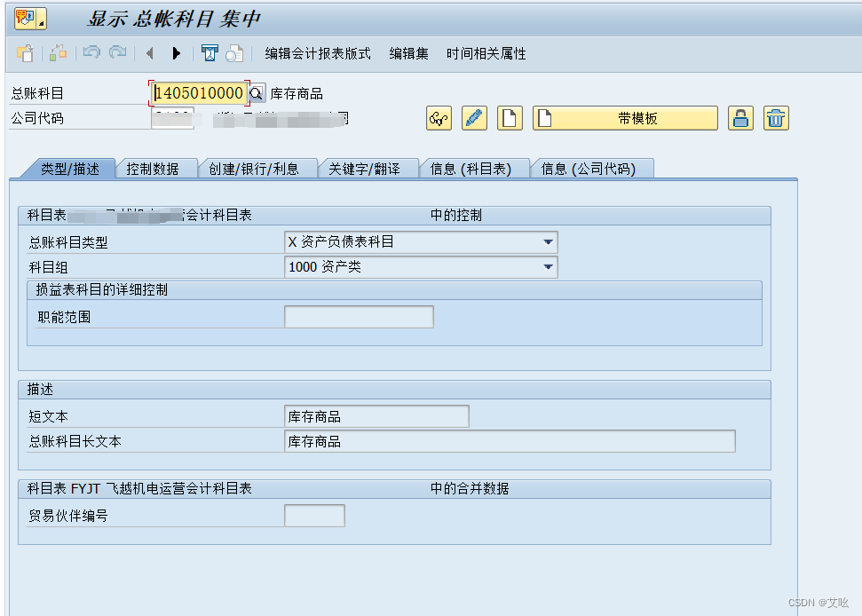Click the copy icon at toolbar left
This screenshot has height=616, width=862.
pos(26,53)
